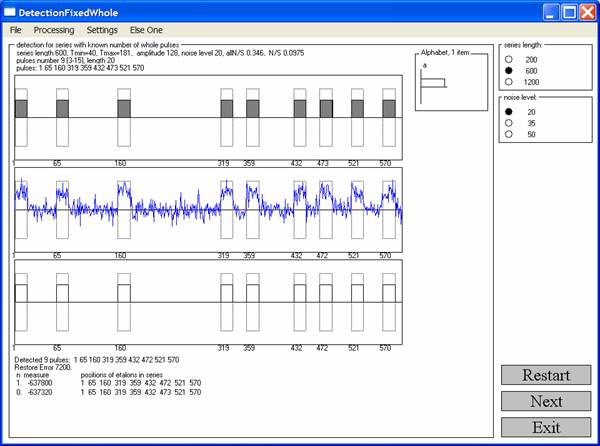Set noise level to 20
This screenshot has width=600, height=446.
[x=509, y=112]
